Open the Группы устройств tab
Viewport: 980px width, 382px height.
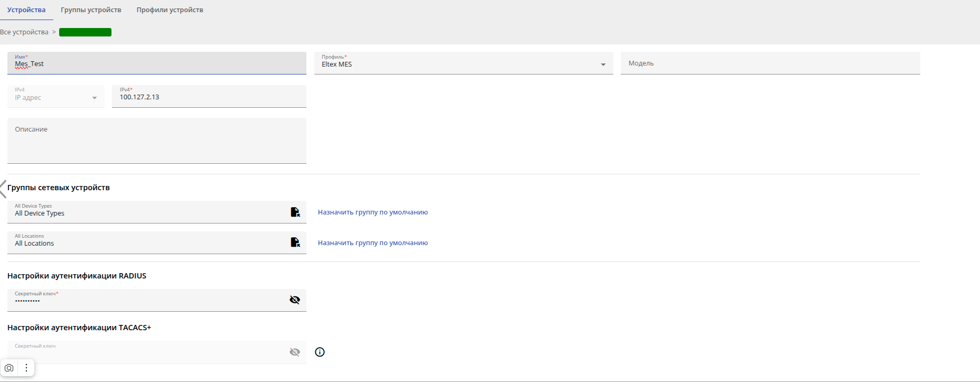91,10
